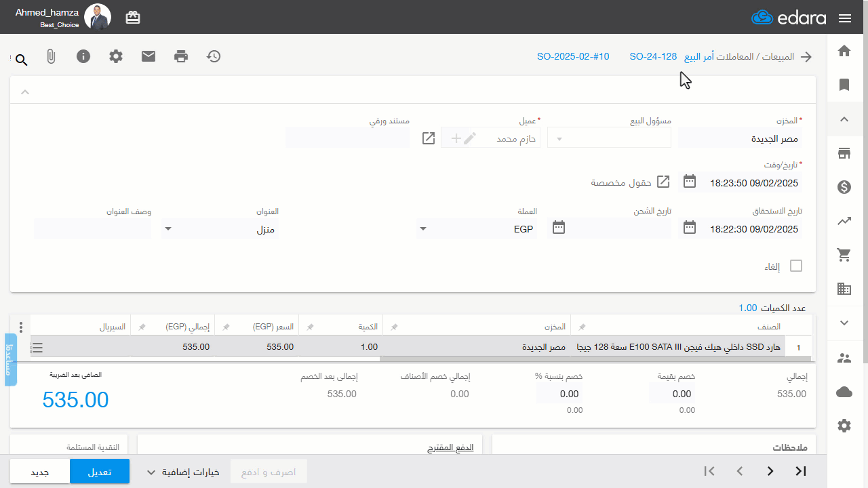Open bookmarks icon in sidebar
The image size is (868, 488).
coord(844,85)
